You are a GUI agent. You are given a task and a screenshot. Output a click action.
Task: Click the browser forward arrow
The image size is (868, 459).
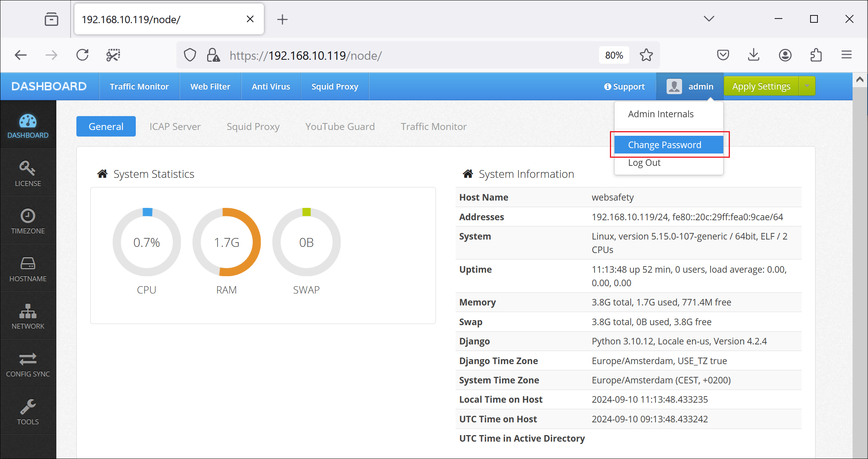click(x=51, y=55)
